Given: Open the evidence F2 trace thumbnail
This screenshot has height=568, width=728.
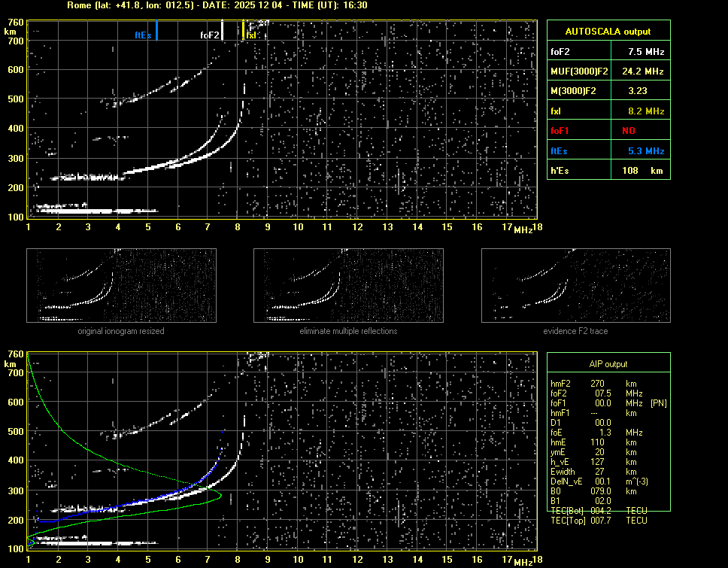Looking at the screenshot, I should click(x=575, y=285).
